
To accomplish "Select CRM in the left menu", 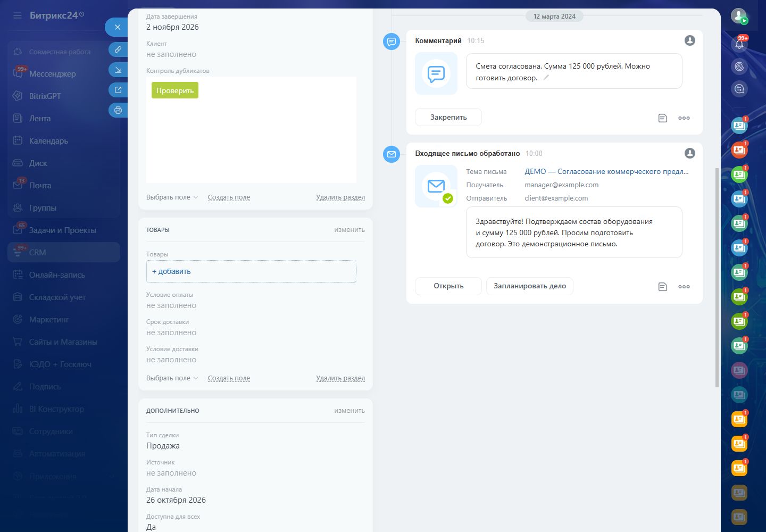I will [64, 252].
